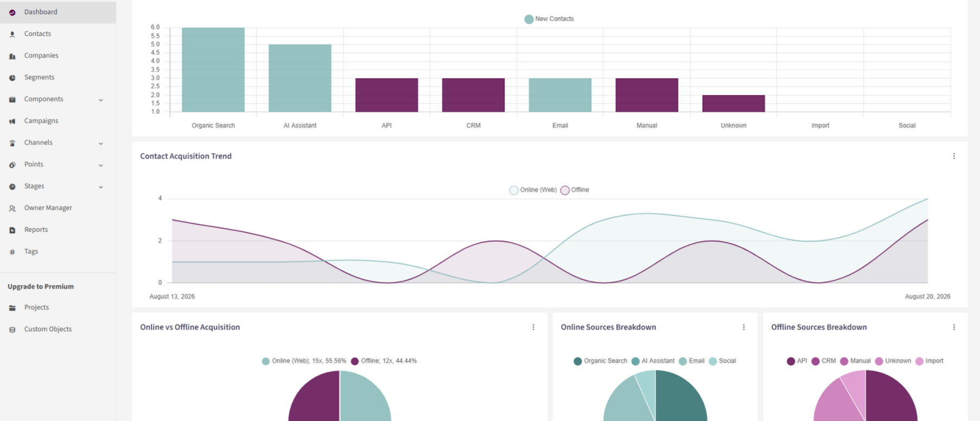Toggle the New Contacts legend marker
The image size is (980, 421).
[x=529, y=19]
